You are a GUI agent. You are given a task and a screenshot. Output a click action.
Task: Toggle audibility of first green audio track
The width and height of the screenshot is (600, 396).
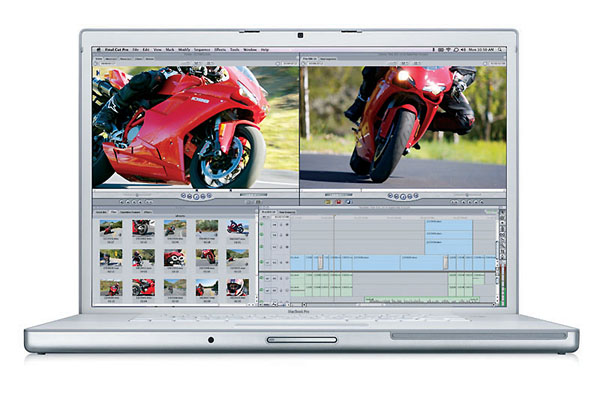click(262, 278)
